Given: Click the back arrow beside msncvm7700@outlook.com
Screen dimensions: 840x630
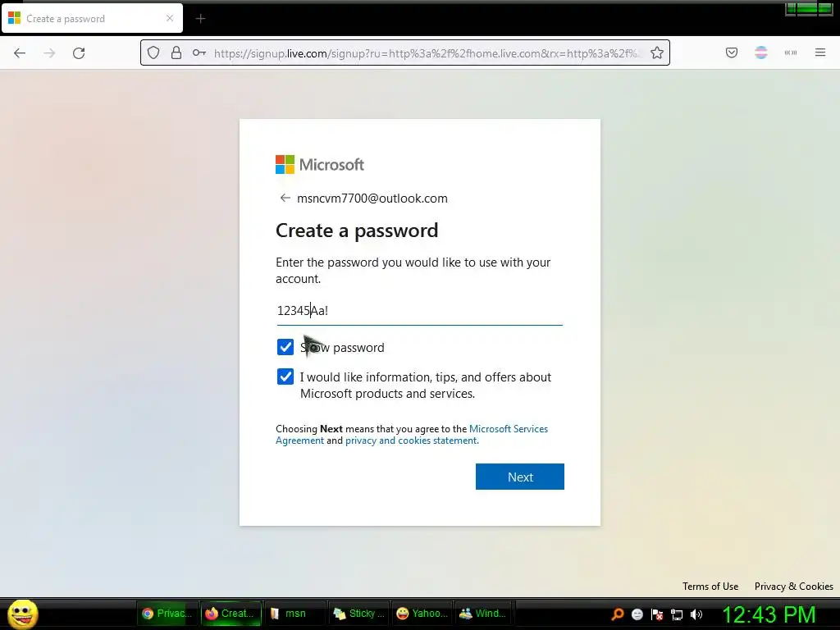Looking at the screenshot, I should pos(285,199).
